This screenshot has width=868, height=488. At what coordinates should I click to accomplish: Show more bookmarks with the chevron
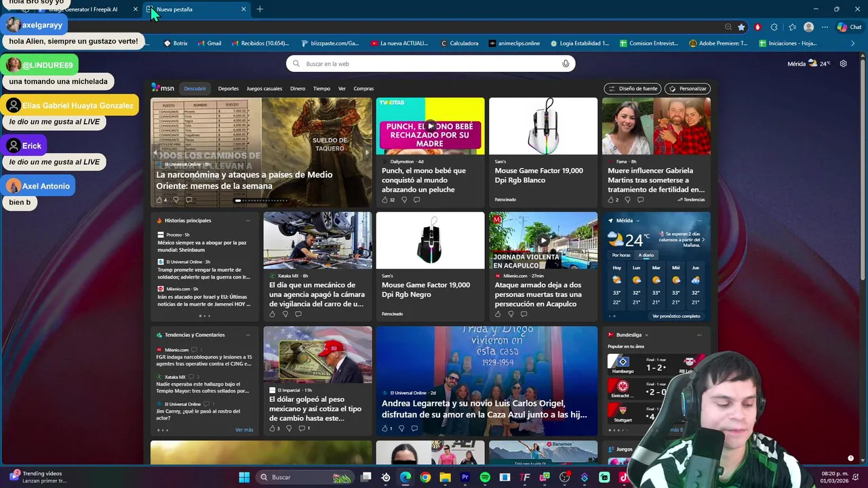point(853,43)
